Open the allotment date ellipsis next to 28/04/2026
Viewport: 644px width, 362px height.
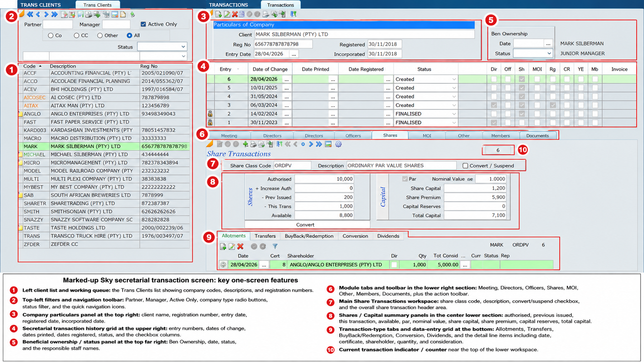(x=264, y=265)
